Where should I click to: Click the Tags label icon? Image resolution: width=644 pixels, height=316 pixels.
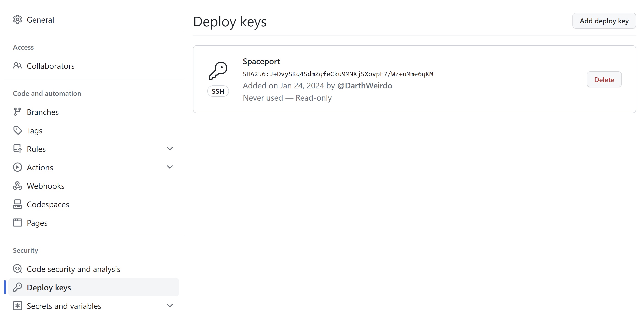[x=18, y=130]
